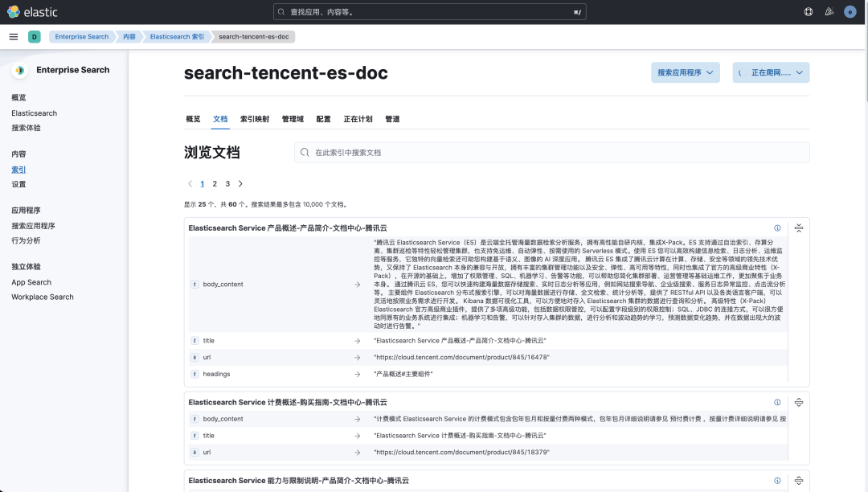
Task: Open the 搜索应用程序 dropdown
Action: [x=686, y=72]
